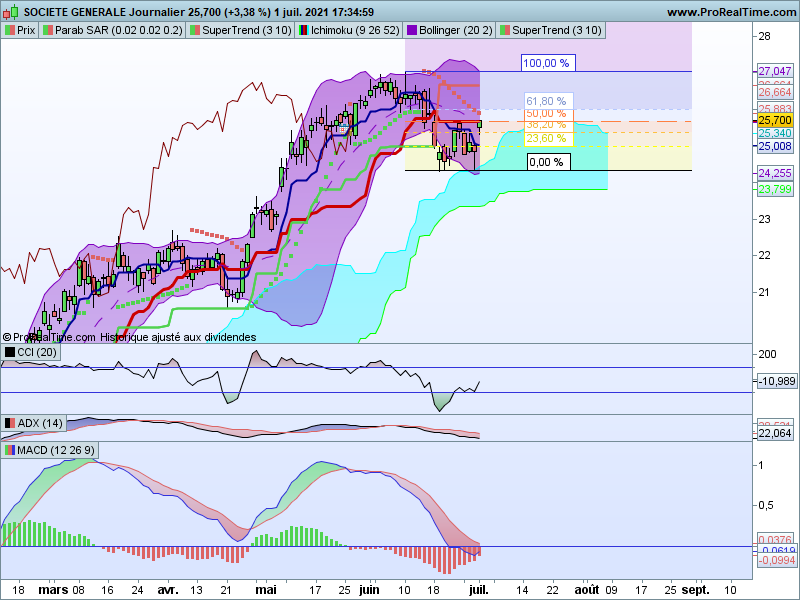Click the août label on the date axis
Image resolution: width=800 pixels, height=600 pixels.
coord(587,590)
